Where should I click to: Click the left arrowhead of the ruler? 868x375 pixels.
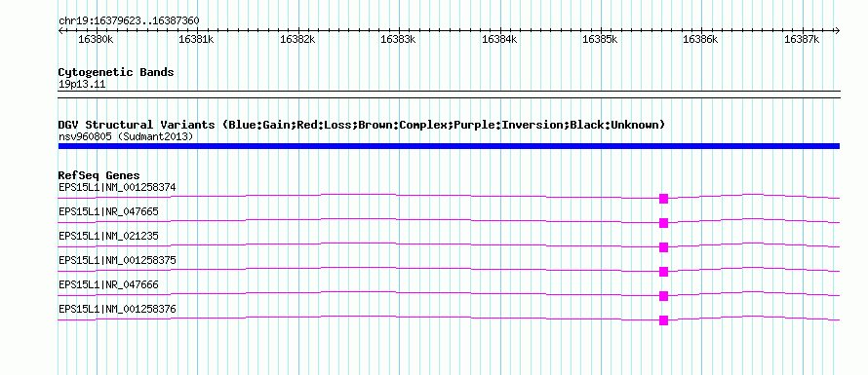[60, 30]
